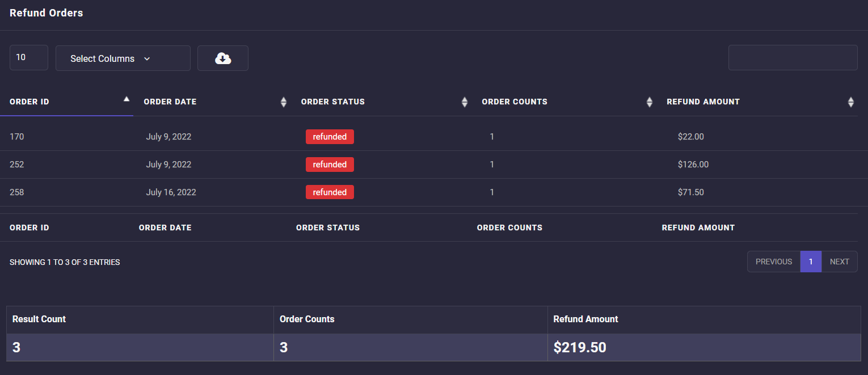Image resolution: width=868 pixels, height=375 pixels.
Task: Open the entries-per-page box showing 10
Action: point(28,58)
